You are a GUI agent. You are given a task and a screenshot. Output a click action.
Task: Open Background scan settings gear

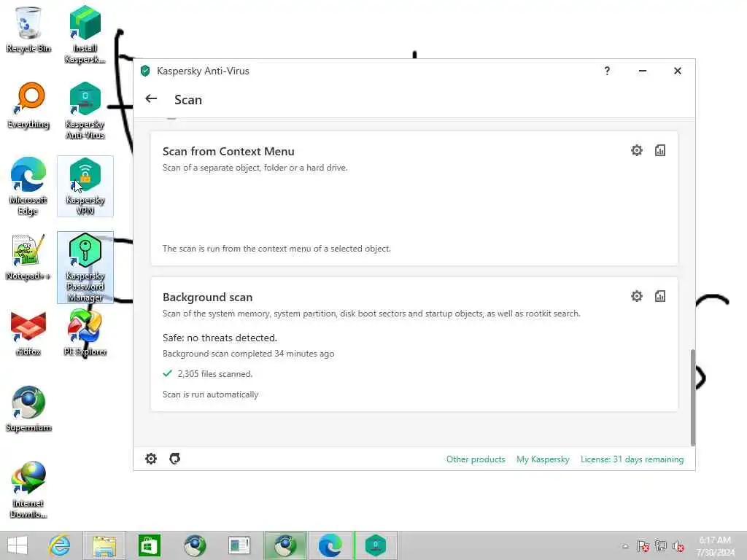point(636,296)
